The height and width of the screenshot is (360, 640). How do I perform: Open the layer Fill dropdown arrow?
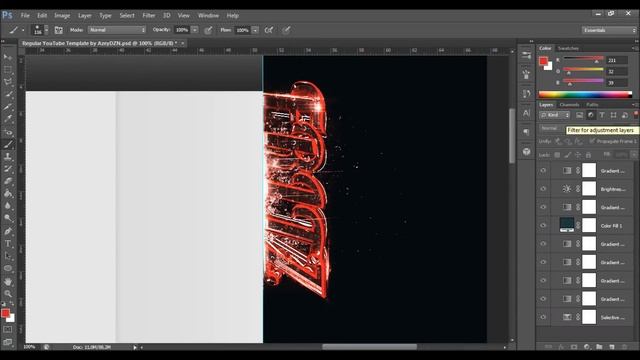634,155
